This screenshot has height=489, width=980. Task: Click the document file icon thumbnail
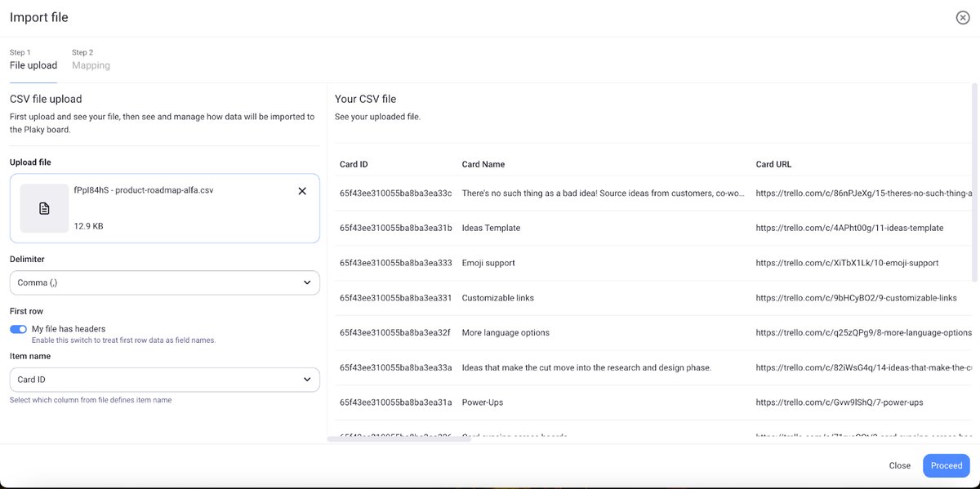tap(44, 208)
